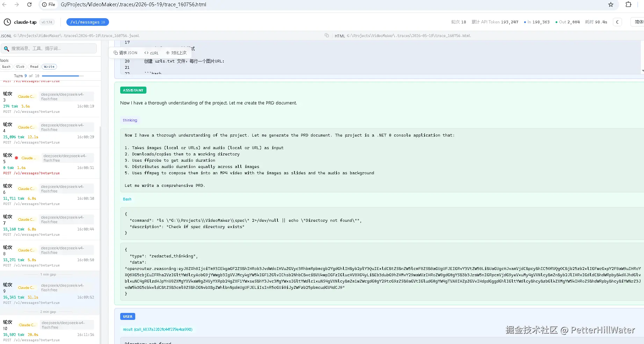Collapse the Bash tool call label
644x344 pixels.
(x=127, y=199)
